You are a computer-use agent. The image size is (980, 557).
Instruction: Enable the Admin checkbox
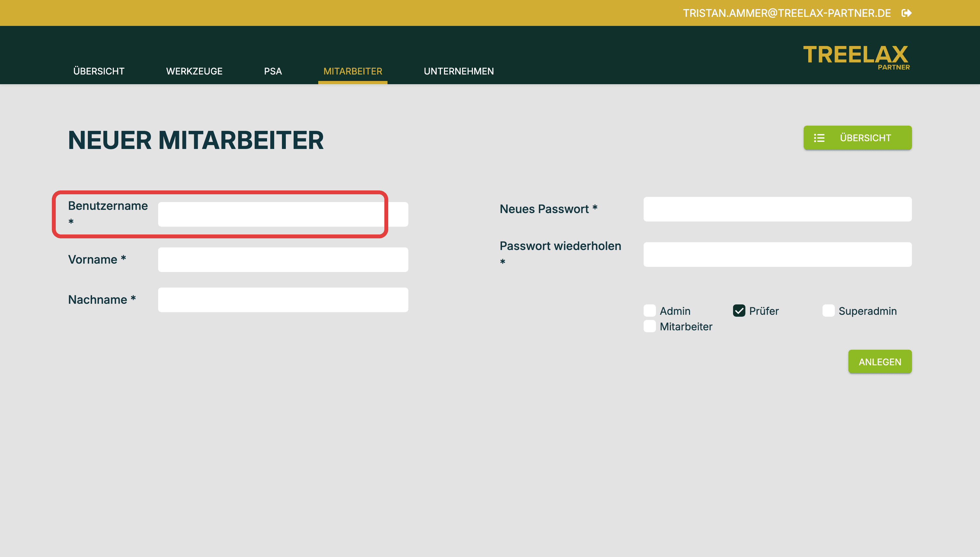650,311
